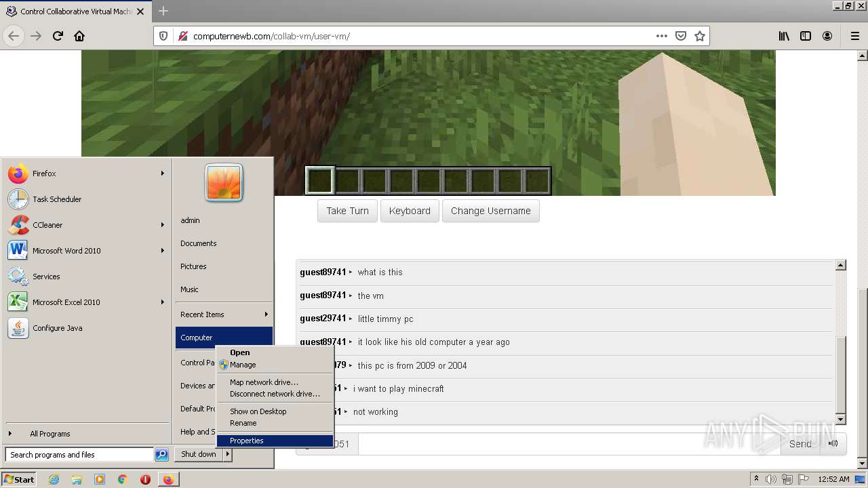Open Firefox account icon
Image resolution: width=868 pixels, height=488 pixels.
pyautogui.click(x=827, y=36)
